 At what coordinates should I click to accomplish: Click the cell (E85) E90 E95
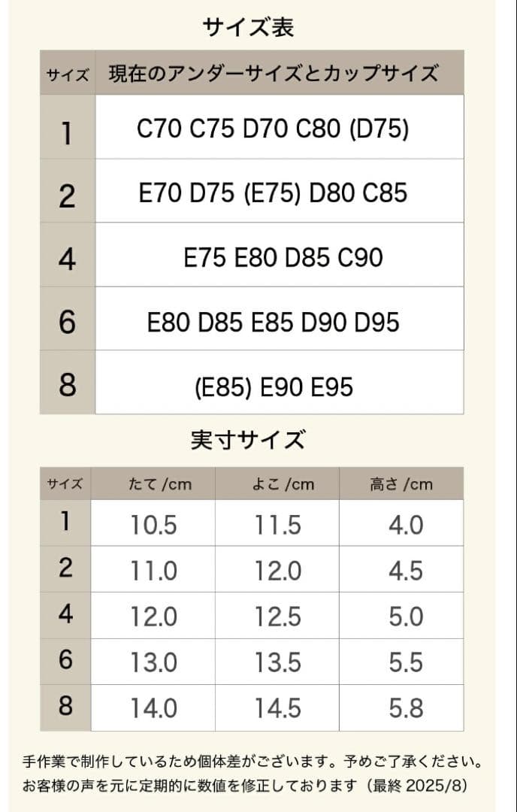click(x=273, y=386)
